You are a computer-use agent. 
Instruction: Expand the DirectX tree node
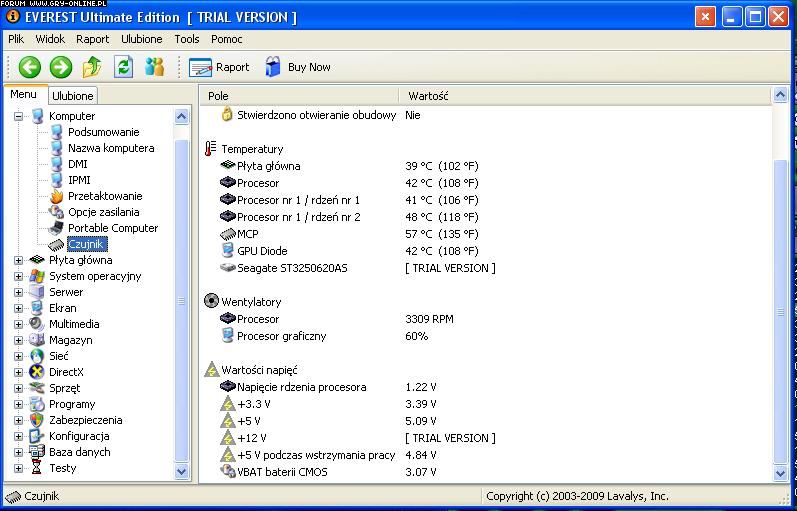(18, 372)
